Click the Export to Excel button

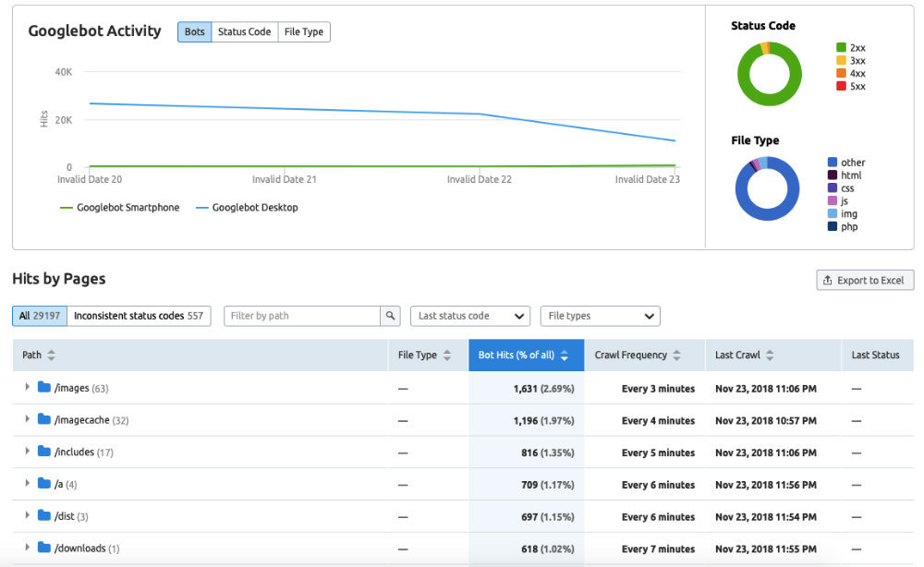click(865, 280)
